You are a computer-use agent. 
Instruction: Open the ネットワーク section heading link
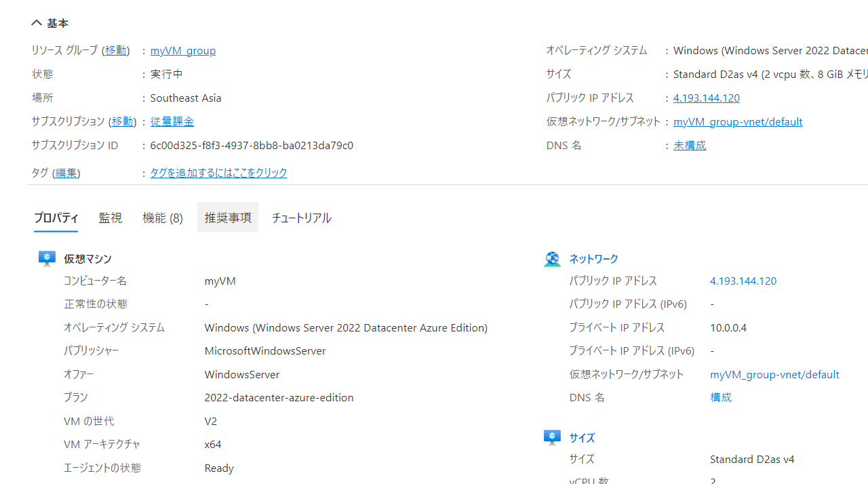[594, 259]
